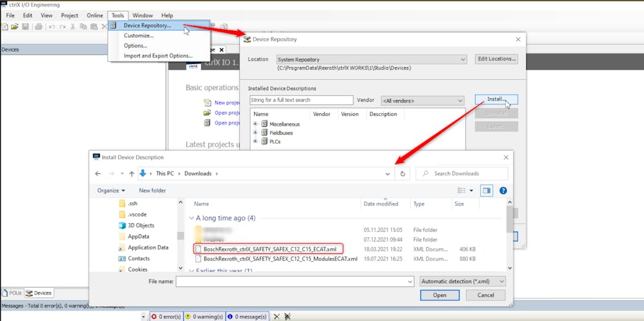Open the recent locations dropdown in file dialog
Image resolution: width=644 pixels, height=321 pixels.
pyautogui.click(x=122, y=173)
